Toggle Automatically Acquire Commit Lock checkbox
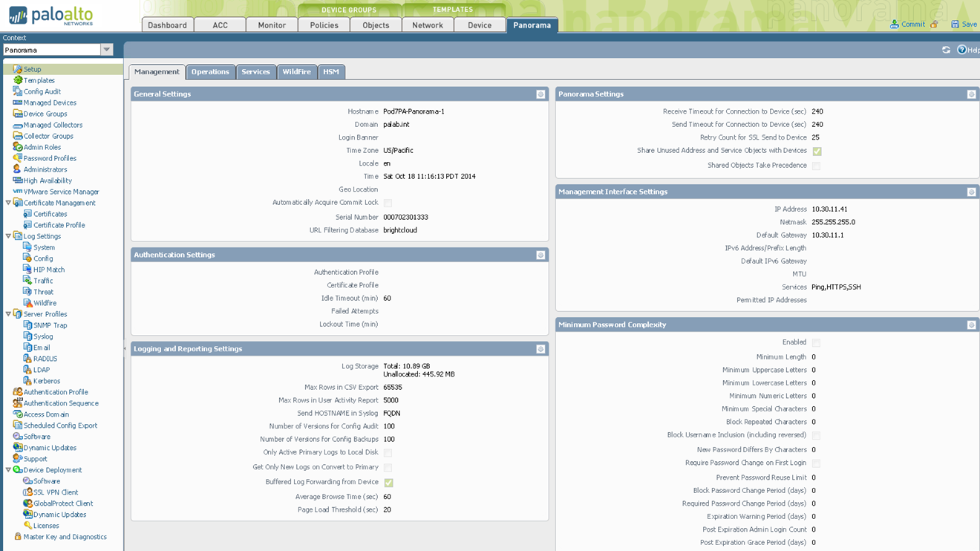Image resolution: width=980 pixels, height=551 pixels. click(388, 203)
